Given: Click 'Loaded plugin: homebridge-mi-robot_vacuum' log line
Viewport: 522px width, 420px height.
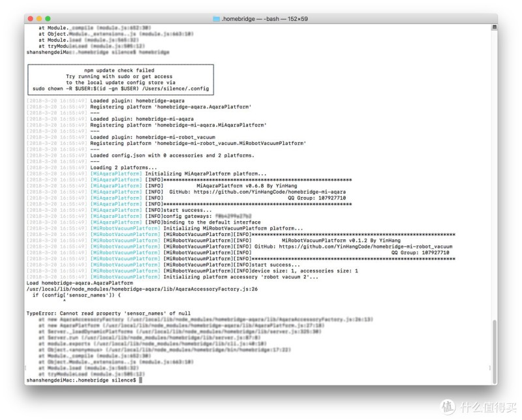Looking at the screenshot, I should coord(153,137).
